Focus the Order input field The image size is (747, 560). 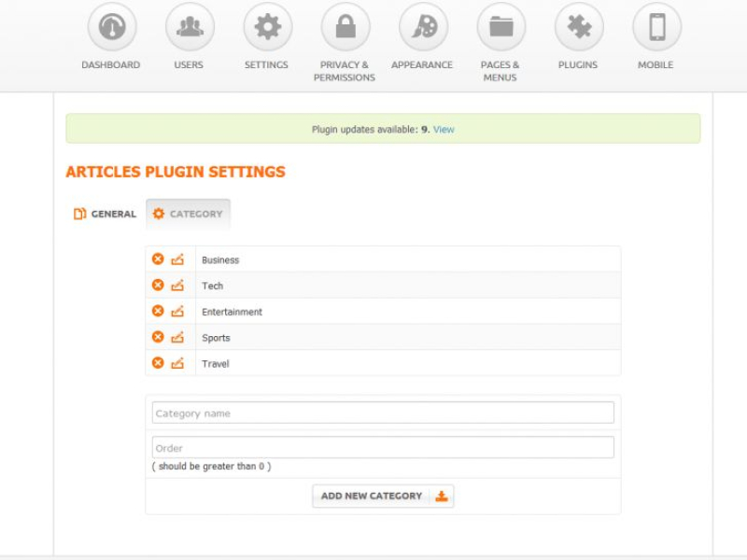click(x=383, y=448)
